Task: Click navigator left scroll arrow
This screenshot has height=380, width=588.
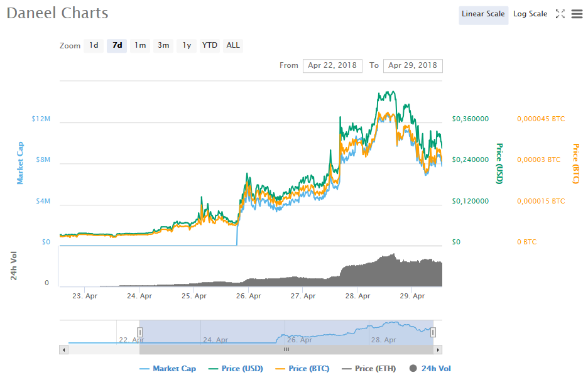Action: 63,350
